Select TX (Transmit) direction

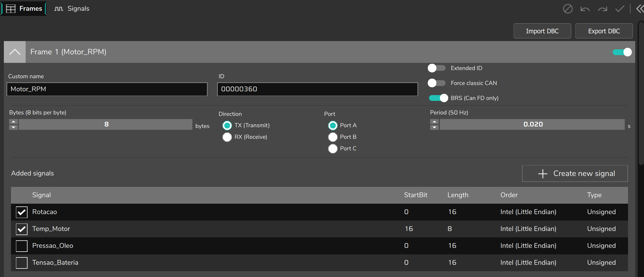(x=227, y=125)
